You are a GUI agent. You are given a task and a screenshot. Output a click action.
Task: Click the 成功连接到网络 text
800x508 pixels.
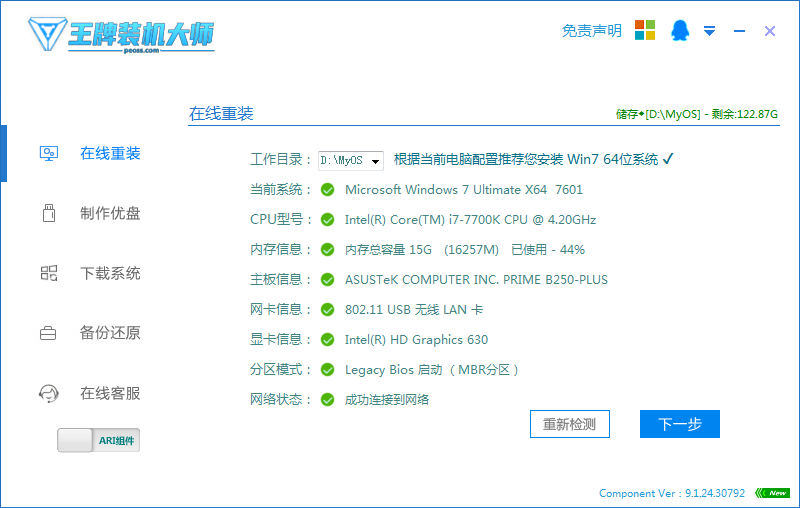tap(387, 400)
